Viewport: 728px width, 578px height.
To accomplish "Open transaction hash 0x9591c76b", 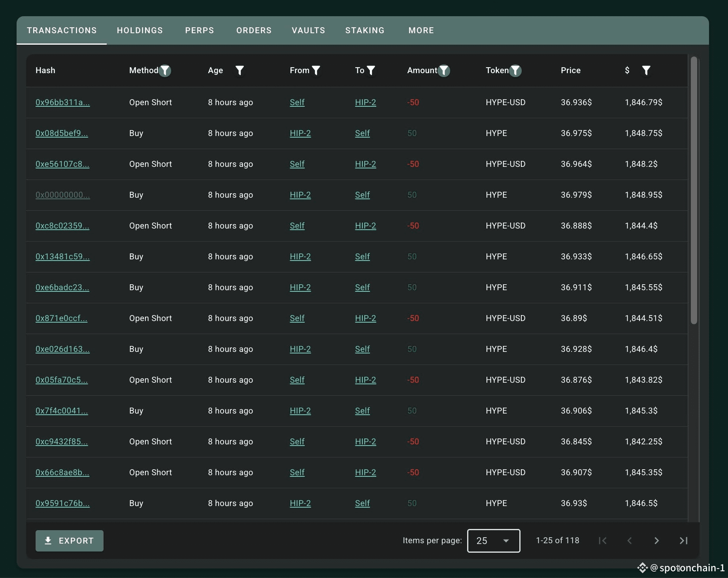I will click(x=62, y=503).
